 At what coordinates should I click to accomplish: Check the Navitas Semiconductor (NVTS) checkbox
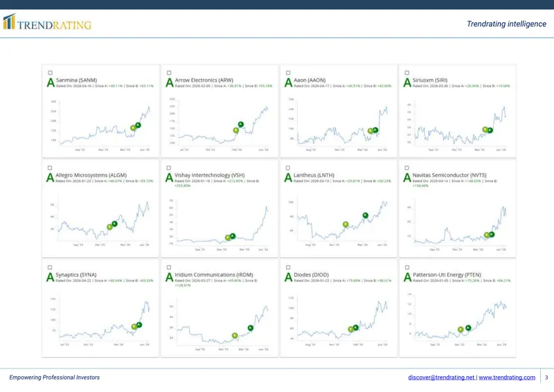pos(407,168)
